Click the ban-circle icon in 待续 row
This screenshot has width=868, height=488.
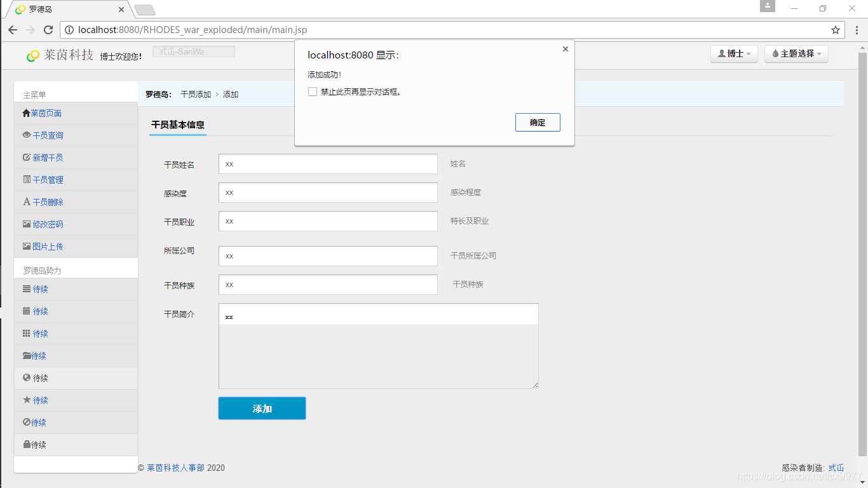coord(27,423)
